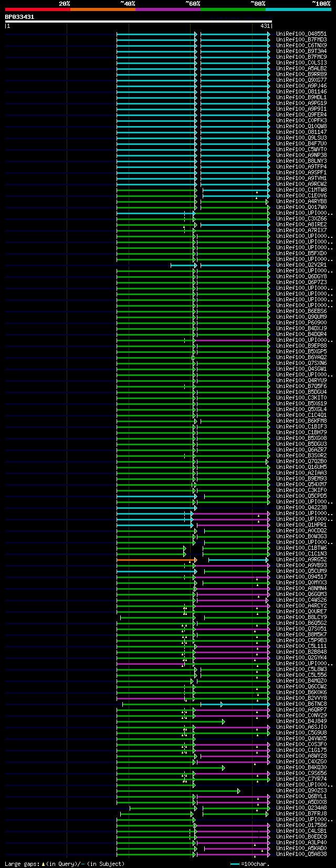The image size is (336, 868).
Task: Select hit label UniRef100_A9NP38
Action: [301, 155]
